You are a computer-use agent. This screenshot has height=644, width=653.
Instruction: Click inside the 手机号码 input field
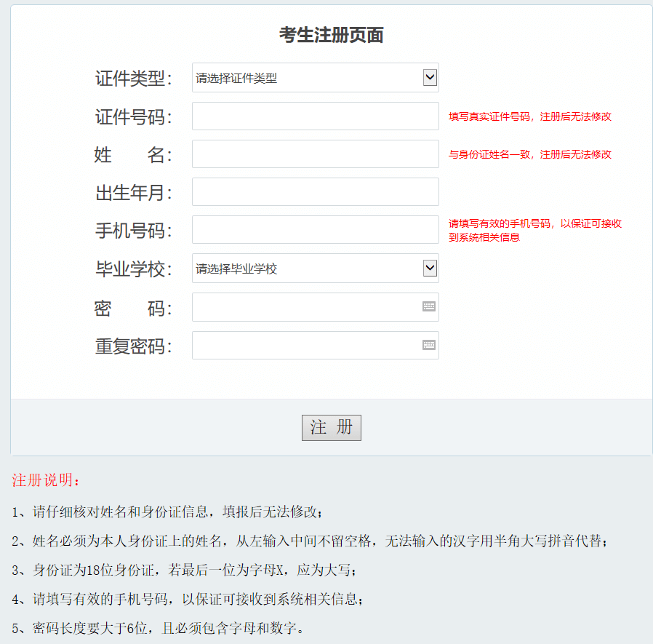[x=313, y=229]
